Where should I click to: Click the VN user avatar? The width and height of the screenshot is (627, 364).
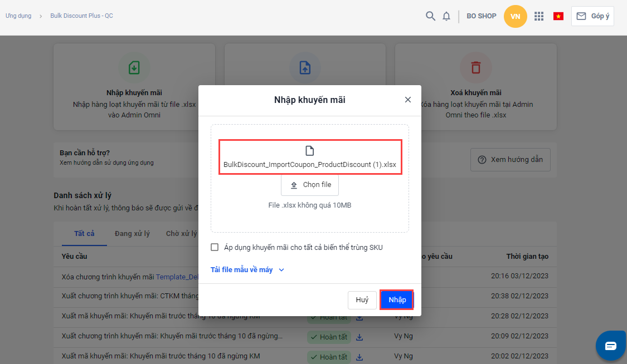[515, 16]
